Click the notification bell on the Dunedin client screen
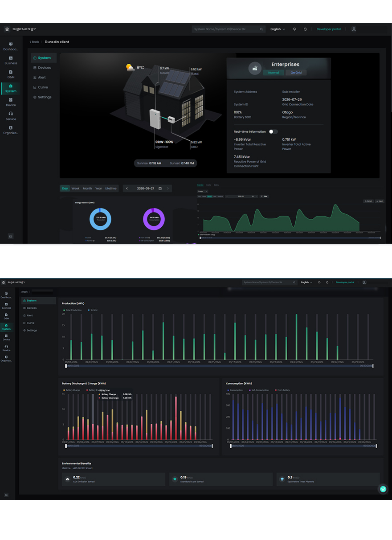 [x=305, y=29]
